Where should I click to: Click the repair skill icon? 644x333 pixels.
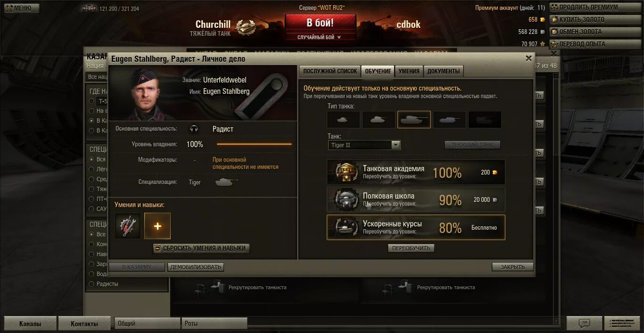[x=128, y=226]
